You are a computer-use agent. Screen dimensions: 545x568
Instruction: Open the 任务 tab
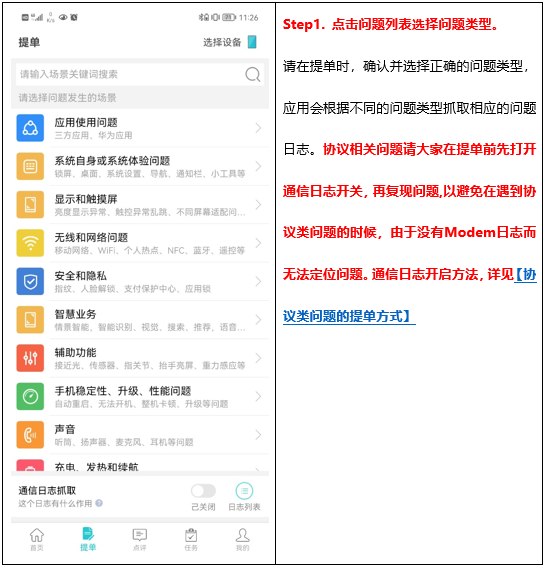(191, 539)
